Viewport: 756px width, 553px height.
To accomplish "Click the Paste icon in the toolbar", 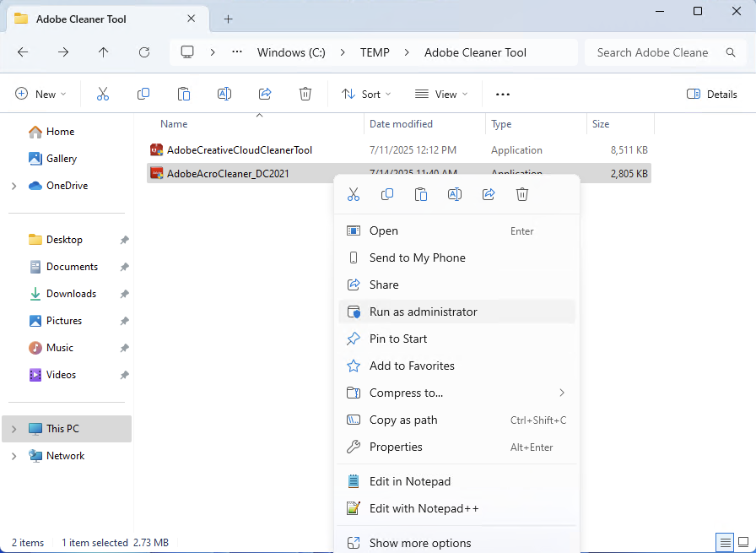I will 184,94.
